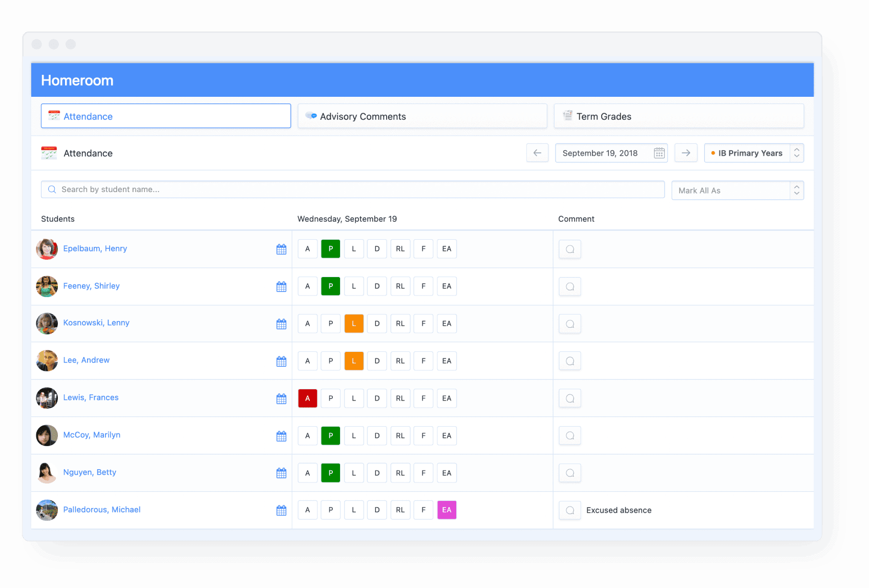Switch to the Advisory Comments tab
869x588 pixels.
[x=422, y=116]
